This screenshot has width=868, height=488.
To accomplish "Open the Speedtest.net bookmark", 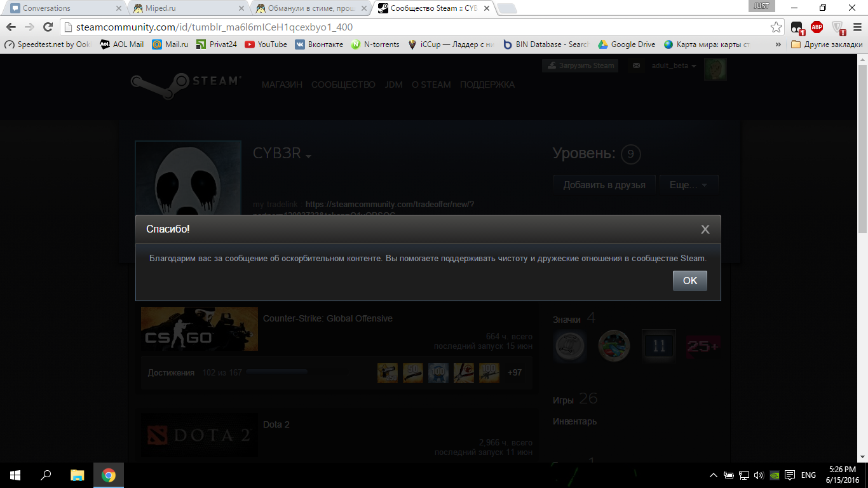I will (48, 44).
